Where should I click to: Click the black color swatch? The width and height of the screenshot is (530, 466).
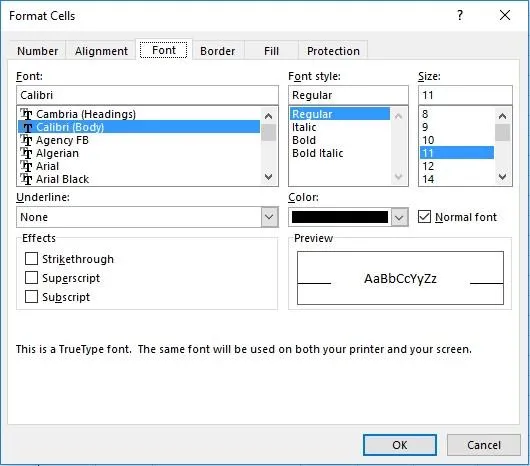[340, 217]
